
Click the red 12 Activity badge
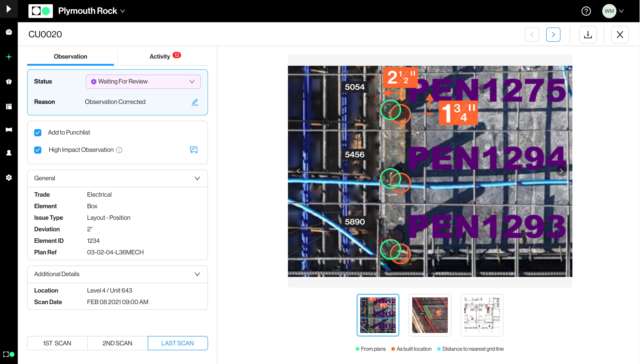pyautogui.click(x=177, y=55)
